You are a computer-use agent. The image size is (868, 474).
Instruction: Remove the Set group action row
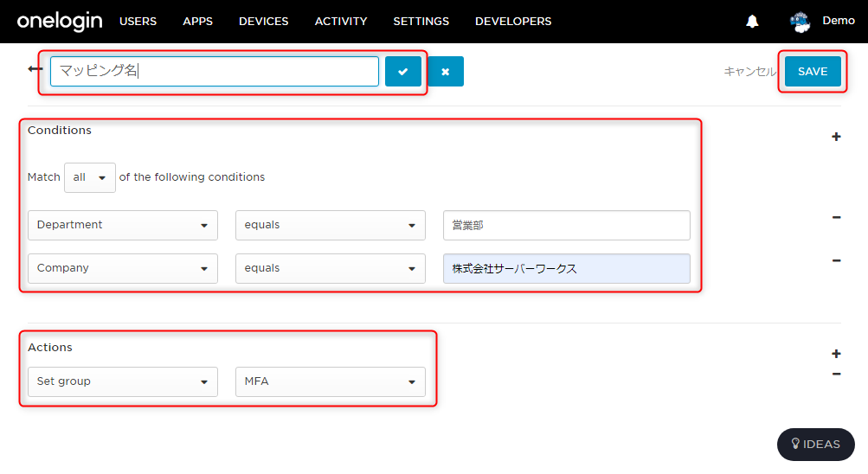click(x=837, y=374)
